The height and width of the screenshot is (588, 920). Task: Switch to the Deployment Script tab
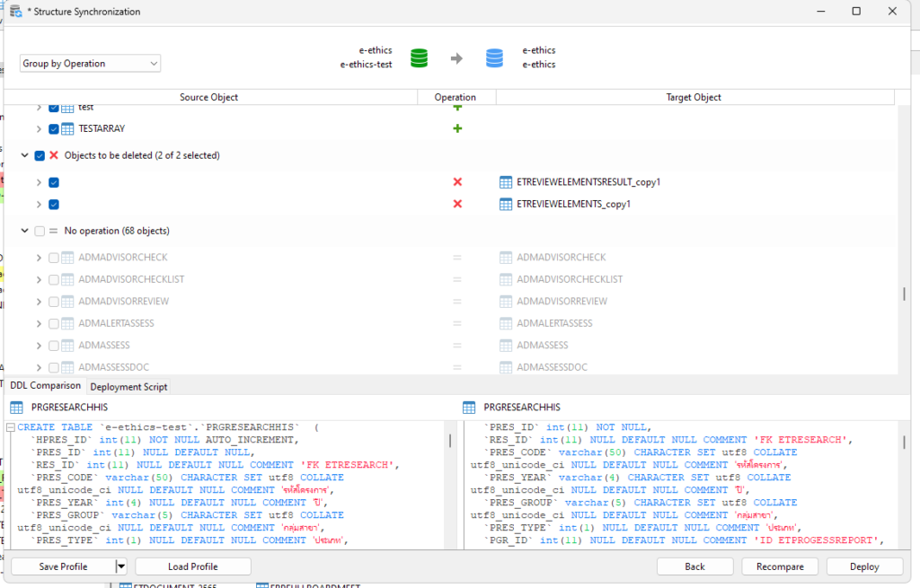pos(128,387)
